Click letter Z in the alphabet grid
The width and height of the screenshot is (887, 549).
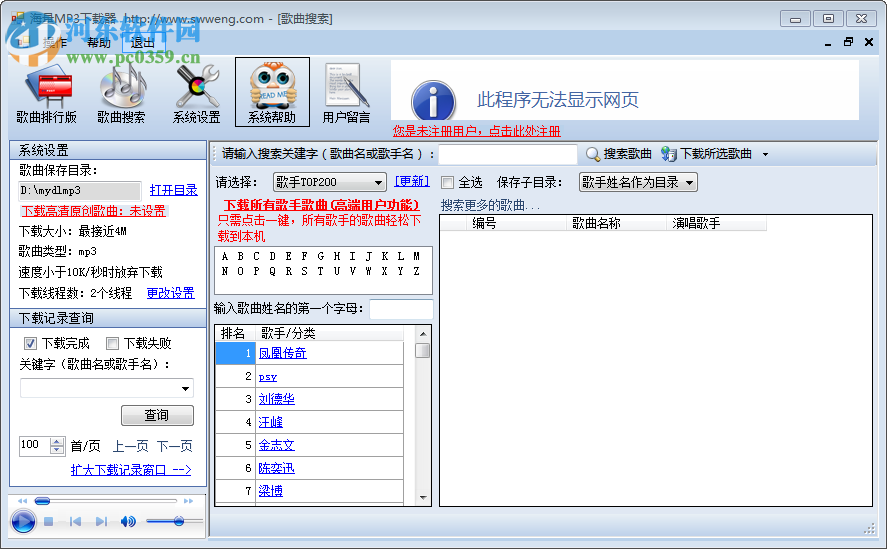[416, 272]
